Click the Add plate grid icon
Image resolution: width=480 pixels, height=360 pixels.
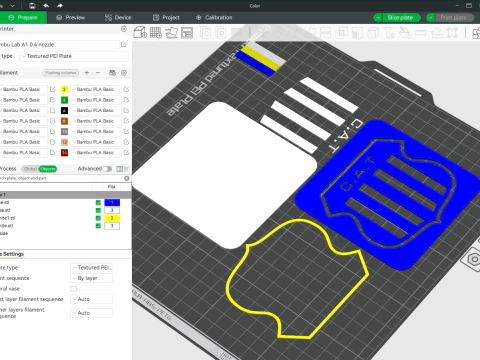156,33
